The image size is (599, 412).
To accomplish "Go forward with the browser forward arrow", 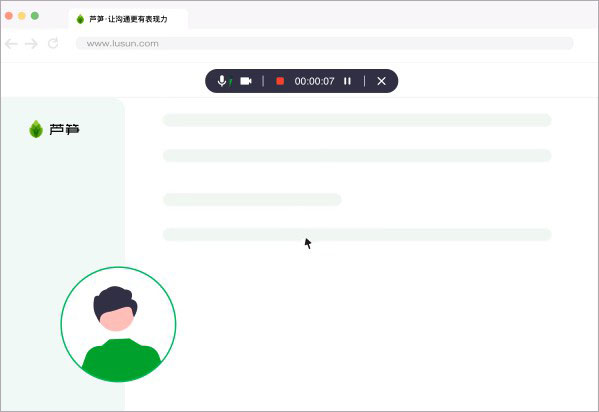I will [x=31, y=44].
